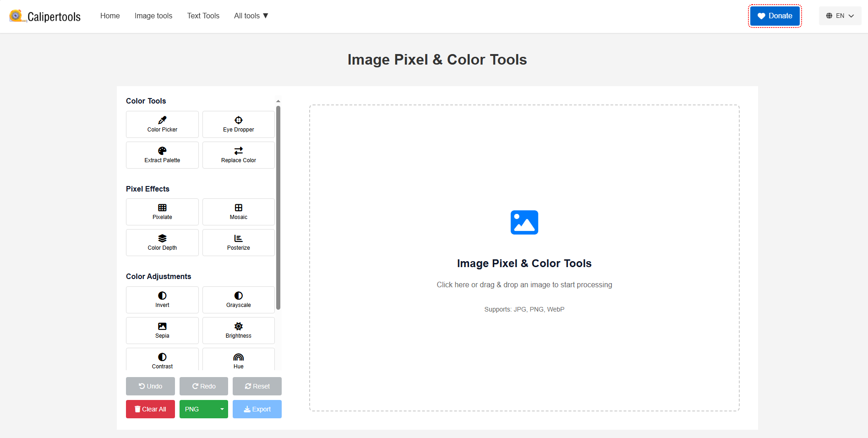Apply the Pixelate effect
This screenshot has width=868, height=438.
coord(162,212)
